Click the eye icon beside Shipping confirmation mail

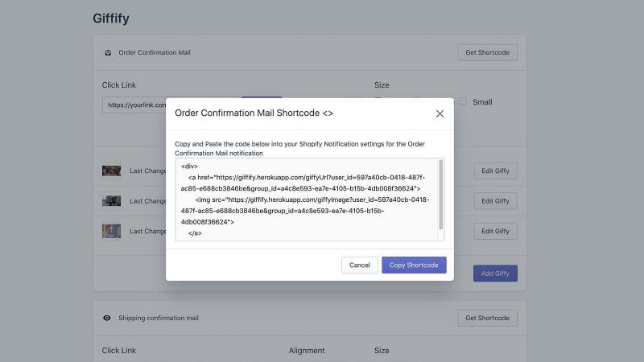coord(107,318)
